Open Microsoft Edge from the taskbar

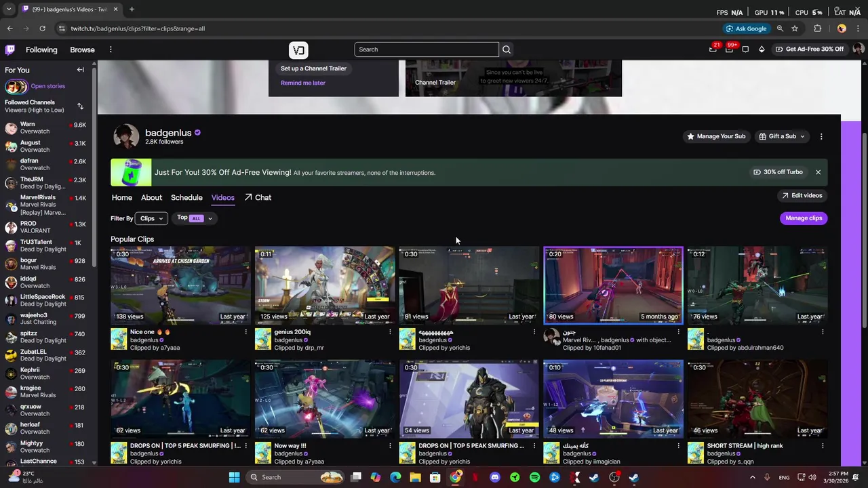coord(395,477)
